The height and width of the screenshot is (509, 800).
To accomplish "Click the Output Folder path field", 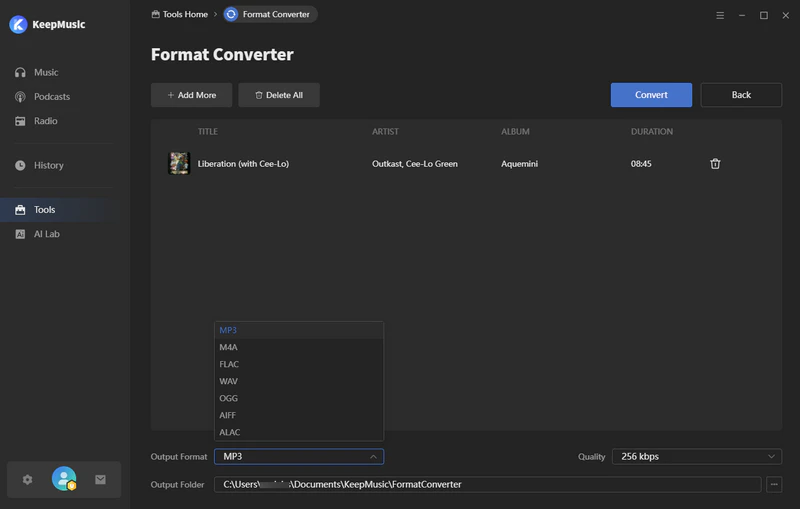I will [x=488, y=485].
